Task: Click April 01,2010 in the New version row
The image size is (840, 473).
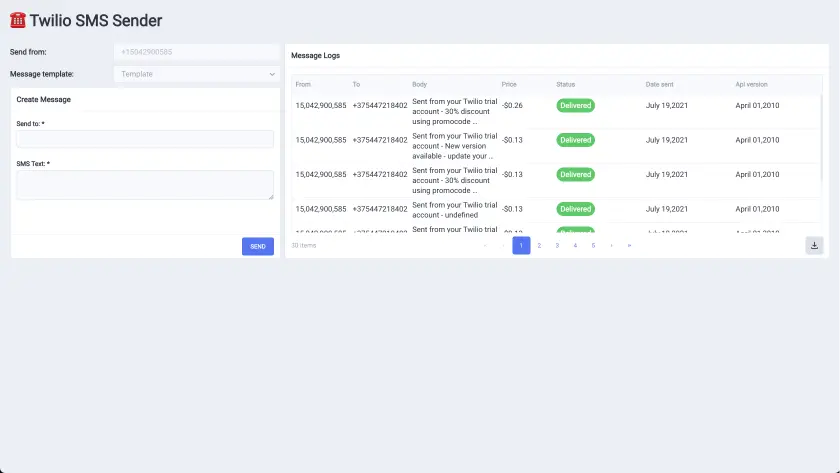Action: [757, 140]
